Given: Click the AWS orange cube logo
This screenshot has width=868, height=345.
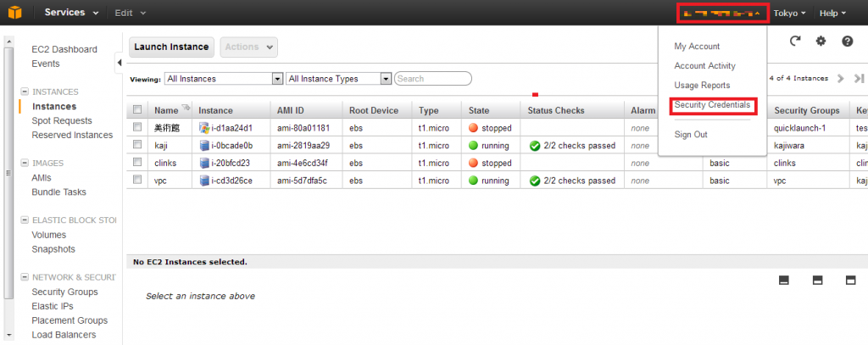Looking at the screenshot, I should click(15, 12).
